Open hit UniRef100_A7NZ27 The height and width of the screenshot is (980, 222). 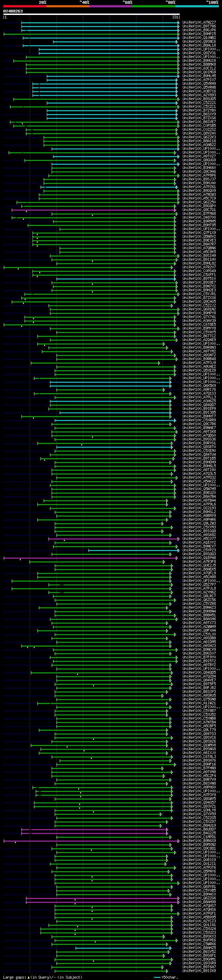199,23
